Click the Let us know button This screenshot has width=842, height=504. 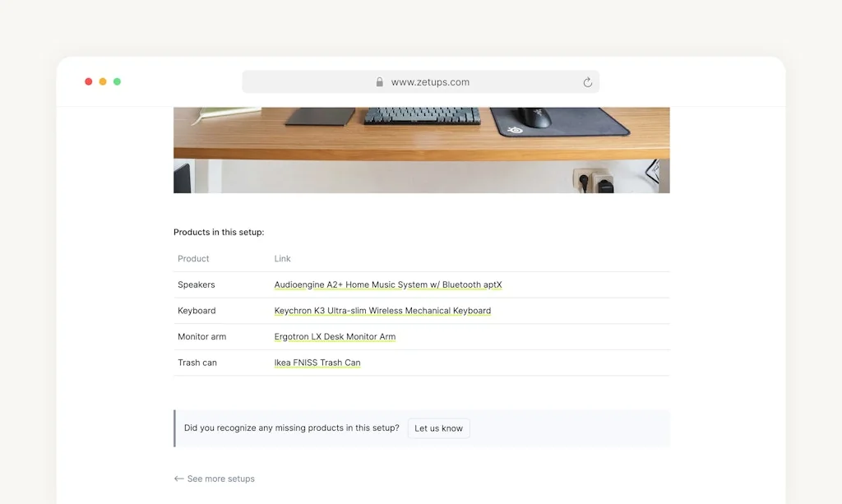tap(438, 428)
